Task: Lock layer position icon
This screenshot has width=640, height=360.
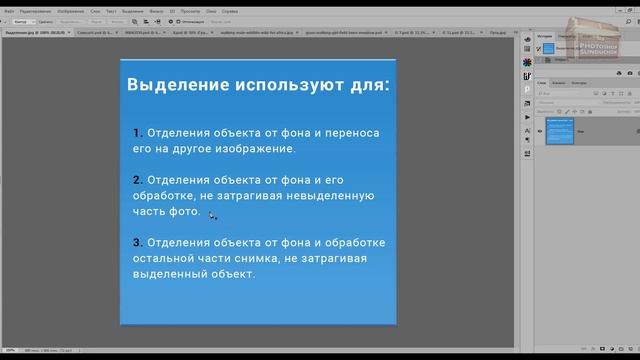Action: pos(575,111)
